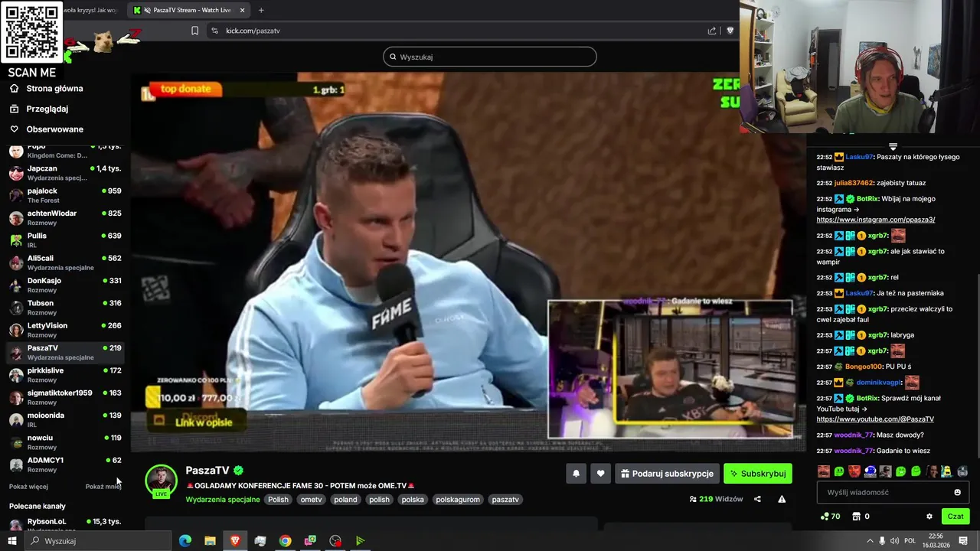Select the polskagurom tag
980x551 pixels.
coord(458,500)
